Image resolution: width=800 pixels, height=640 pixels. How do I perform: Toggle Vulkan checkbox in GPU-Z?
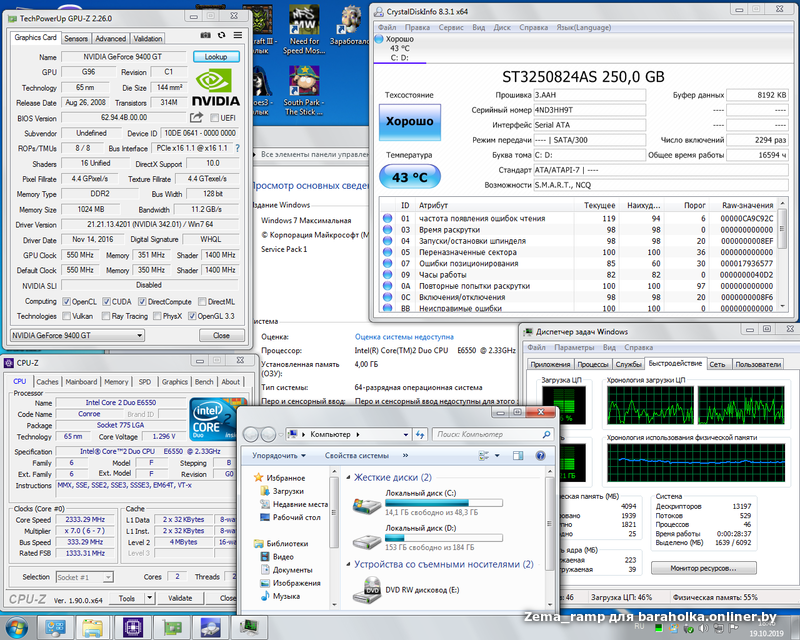66,316
